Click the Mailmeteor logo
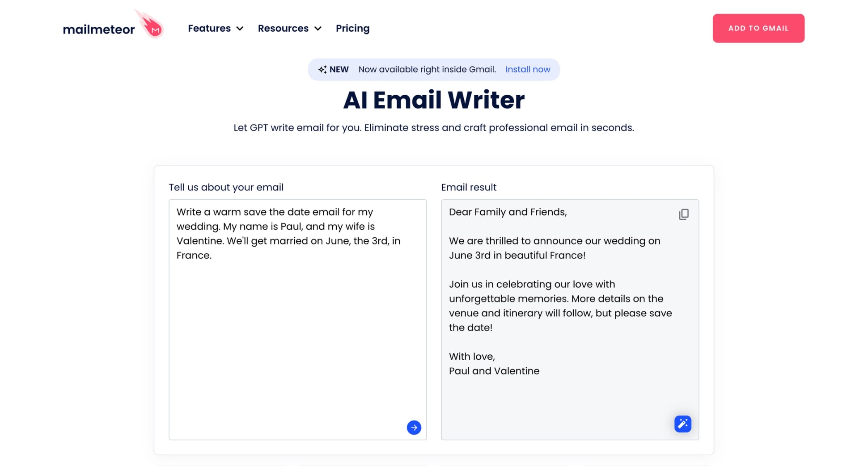This screenshot has width=868, height=466. [99, 28]
